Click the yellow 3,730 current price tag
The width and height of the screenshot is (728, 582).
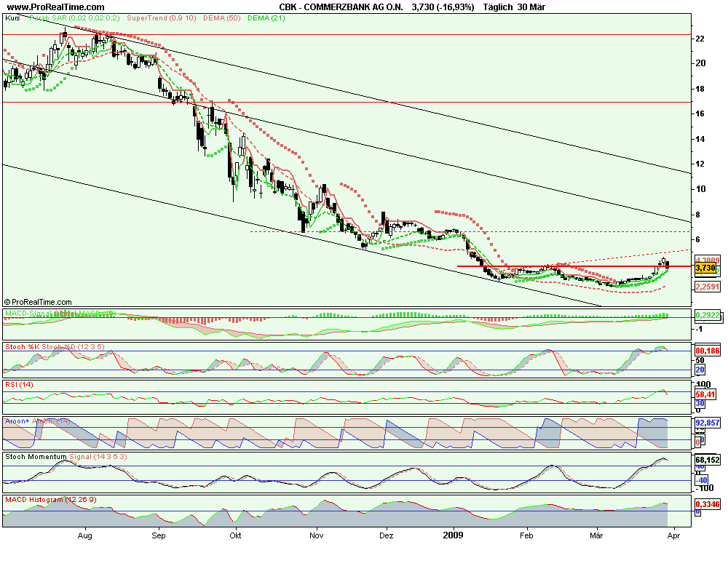[x=705, y=268]
